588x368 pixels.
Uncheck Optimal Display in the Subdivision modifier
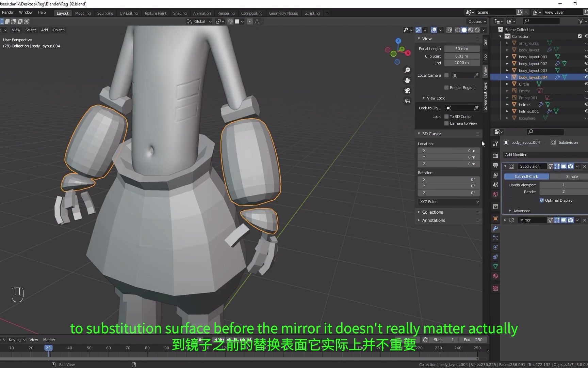tap(542, 200)
